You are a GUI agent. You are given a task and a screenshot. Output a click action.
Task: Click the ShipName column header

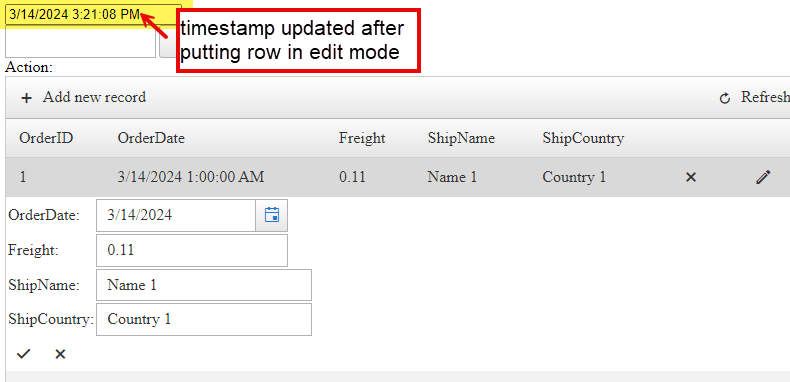pyautogui.click(x=461, y=138)
